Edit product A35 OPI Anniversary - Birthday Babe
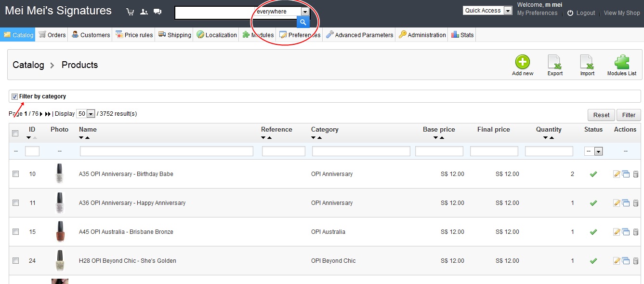Viewport: 644px width, 284px height. pyautogui.click(x=617, y=174)
